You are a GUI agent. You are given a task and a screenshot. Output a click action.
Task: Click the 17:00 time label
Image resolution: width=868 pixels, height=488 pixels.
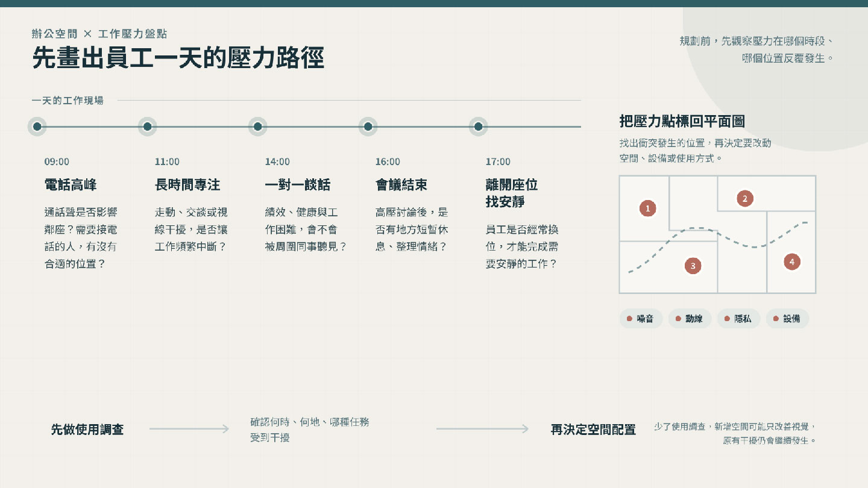click(498, 161)
